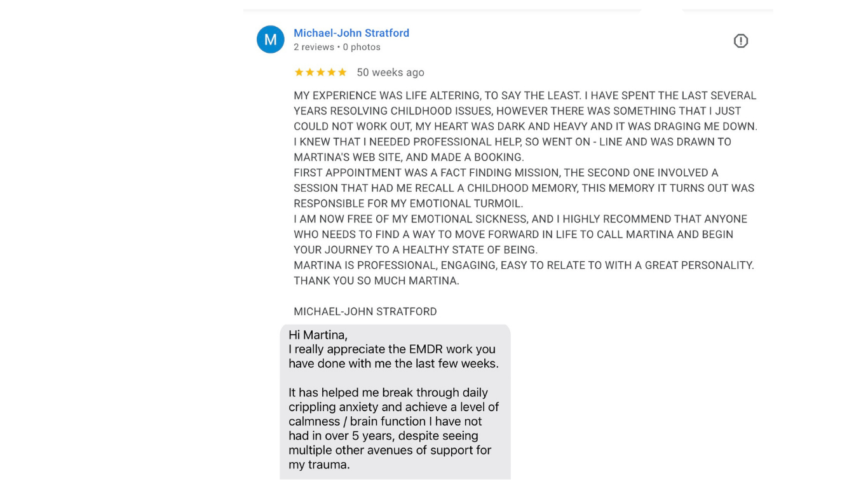Image resolution: width=868 pixels, height=488 pixels.
Task: Click the "It has helped me break through" paragraph
Action: [394, 428]
